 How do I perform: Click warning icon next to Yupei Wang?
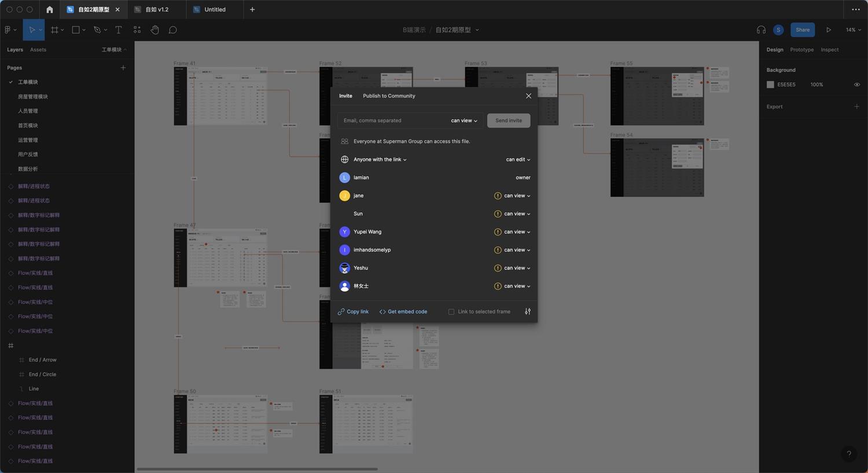pyautogui.click(x=498, y=232)
